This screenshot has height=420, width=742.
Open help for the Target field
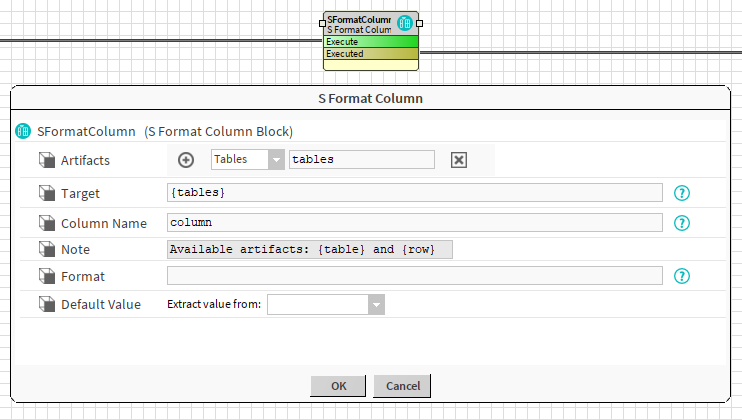[x=683, y=193]
